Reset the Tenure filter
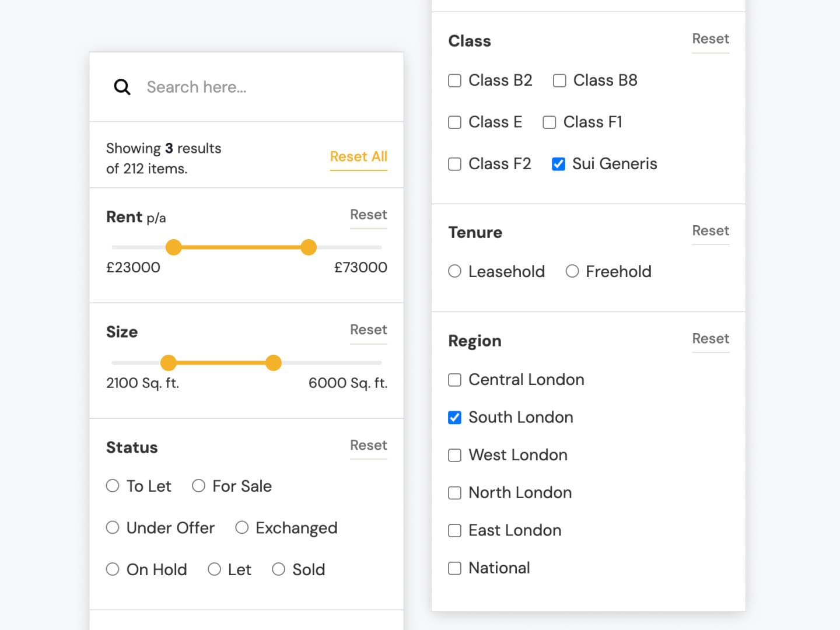This screenshot has width=840, height=630. click(710, 230)
